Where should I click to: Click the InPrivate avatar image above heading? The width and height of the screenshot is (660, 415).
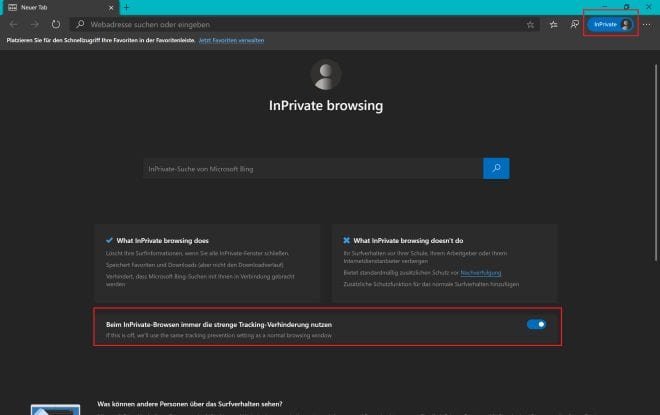[326, 75]
